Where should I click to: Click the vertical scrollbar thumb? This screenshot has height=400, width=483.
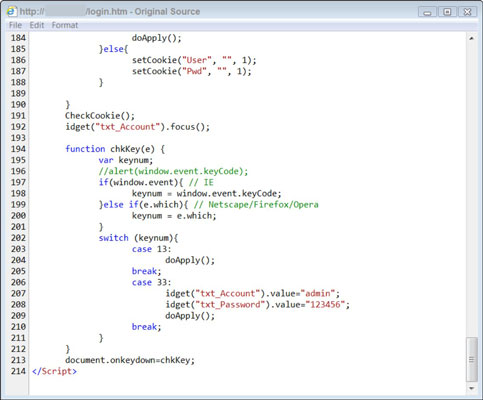click(471, 359)
